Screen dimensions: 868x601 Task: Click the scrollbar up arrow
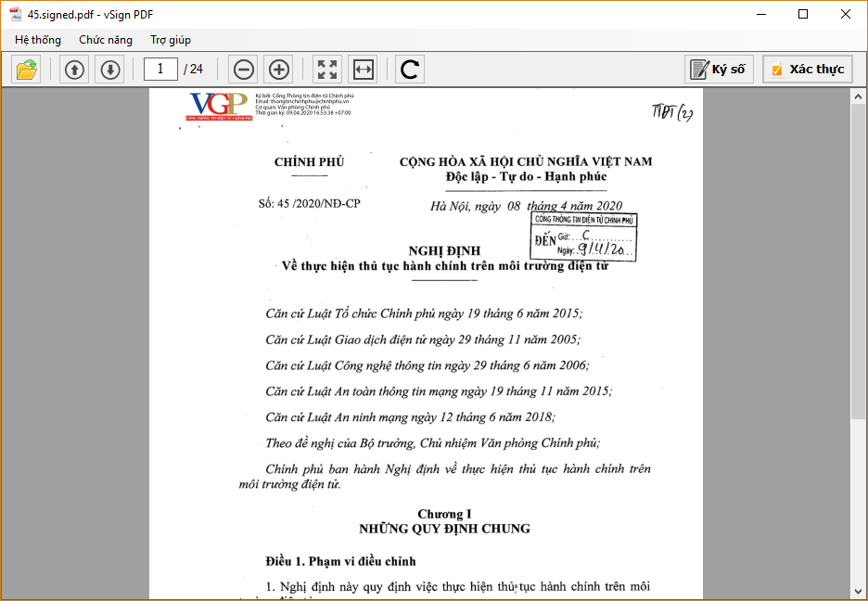859,97
